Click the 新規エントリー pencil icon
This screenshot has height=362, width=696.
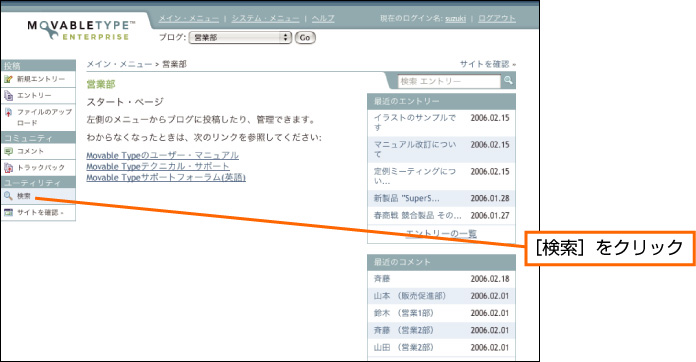8,79
